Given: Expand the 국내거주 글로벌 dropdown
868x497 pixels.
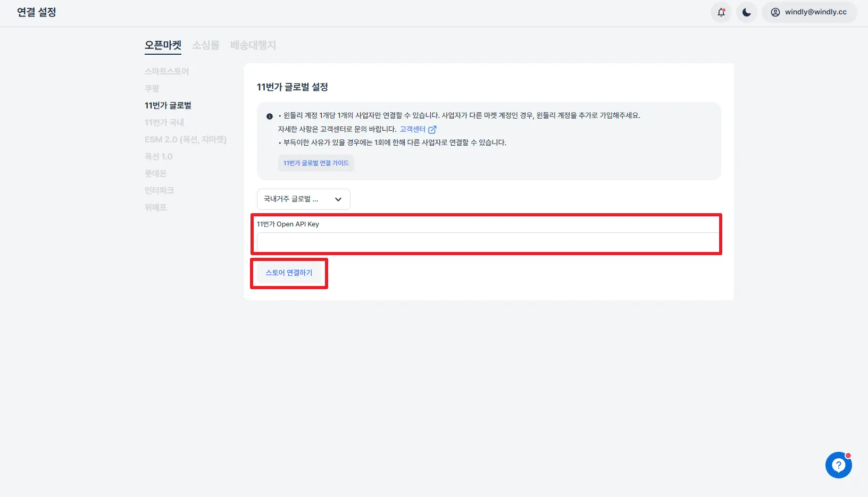Looking at the screenshot, I should pyautogui.click(x=303, y=199).
